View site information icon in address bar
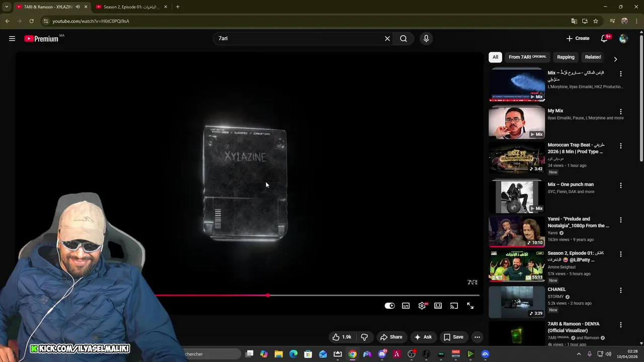 point(46,21)
